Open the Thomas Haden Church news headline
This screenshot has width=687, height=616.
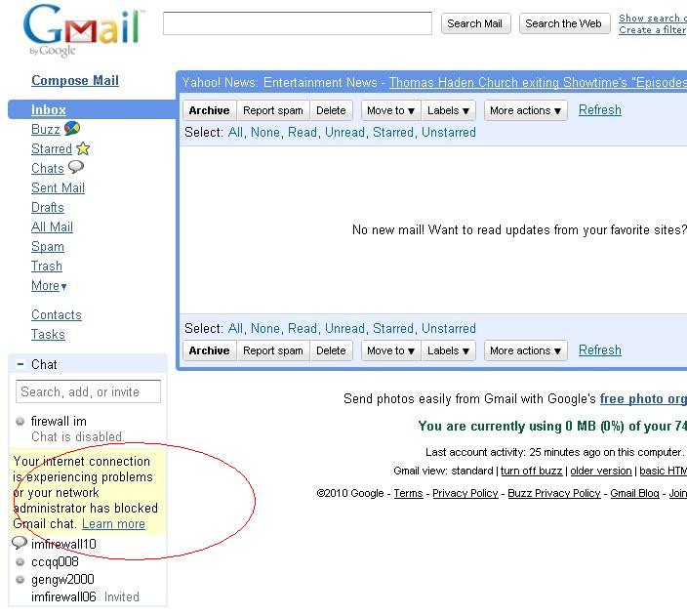(538, 82)
